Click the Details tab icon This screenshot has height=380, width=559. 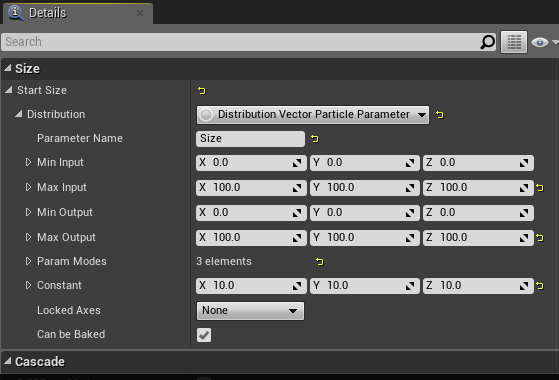[x=16, y=13]
